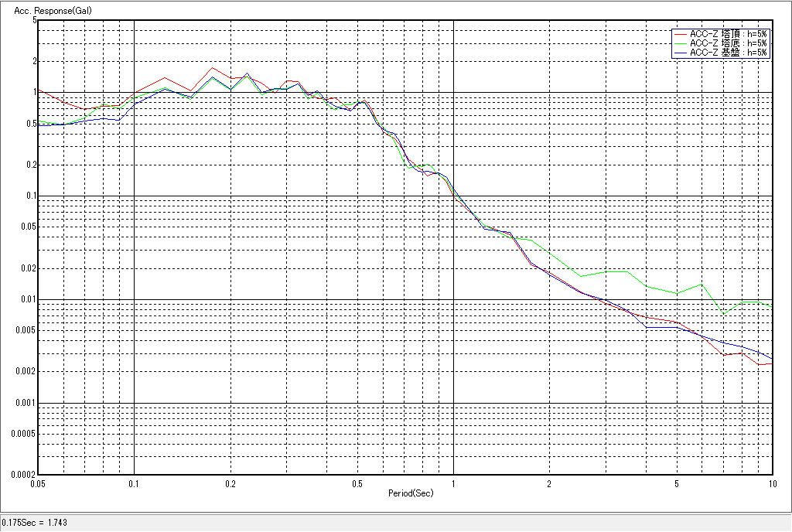Click the green line swatch in legend
This screenshot has width=792, height=532.
(680, 43)
